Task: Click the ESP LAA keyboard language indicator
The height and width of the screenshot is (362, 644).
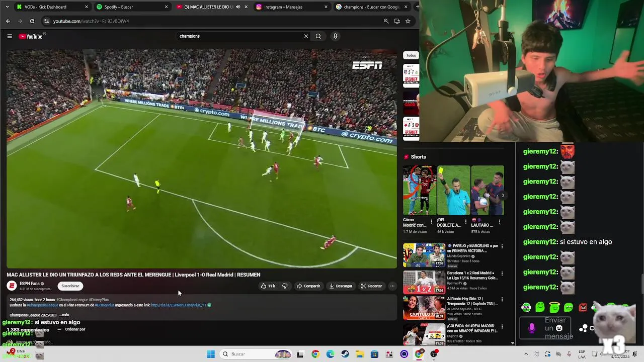Action: [582, 354]
